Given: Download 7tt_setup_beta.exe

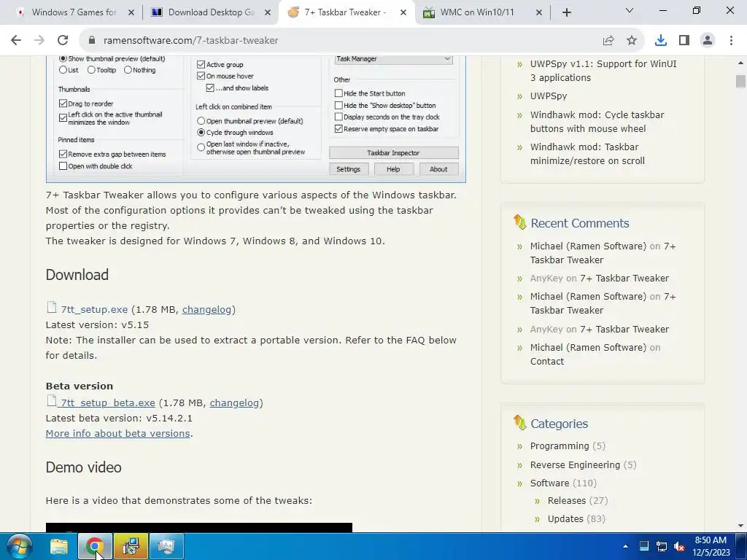Looking at the screenshot, I should tap(108, 402).
